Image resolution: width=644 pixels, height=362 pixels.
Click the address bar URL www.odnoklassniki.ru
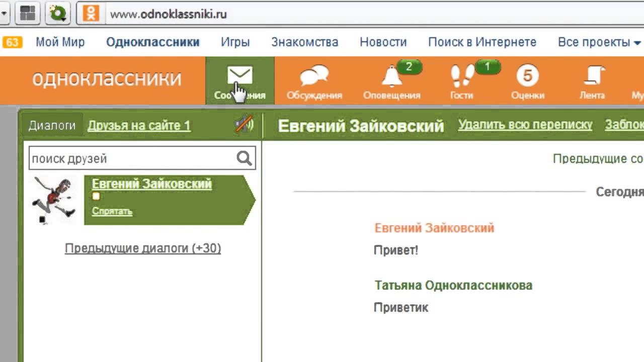tap(169, 14)
